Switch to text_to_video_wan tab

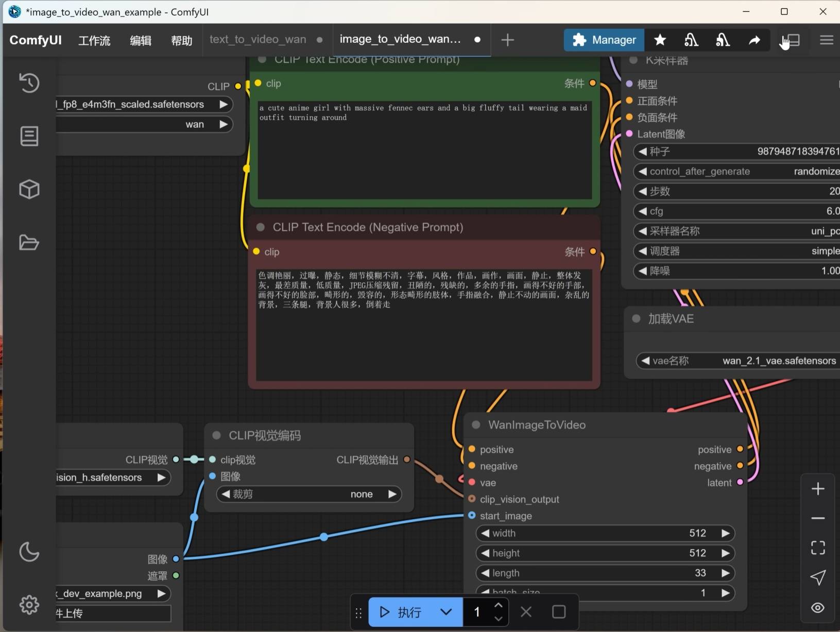pos(258,40)
